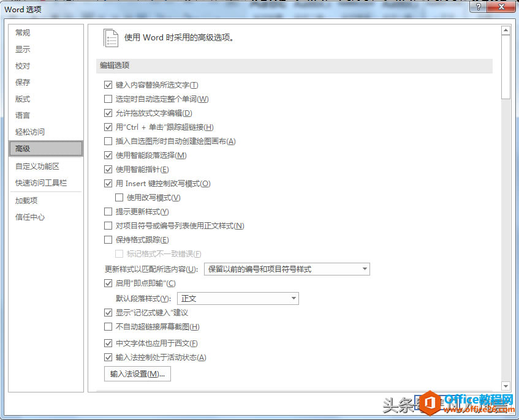Toggle 中文字体也应用于西文 checkbox
The width and height of the screenshot is (519, 420).
click(x=108, y=343)
